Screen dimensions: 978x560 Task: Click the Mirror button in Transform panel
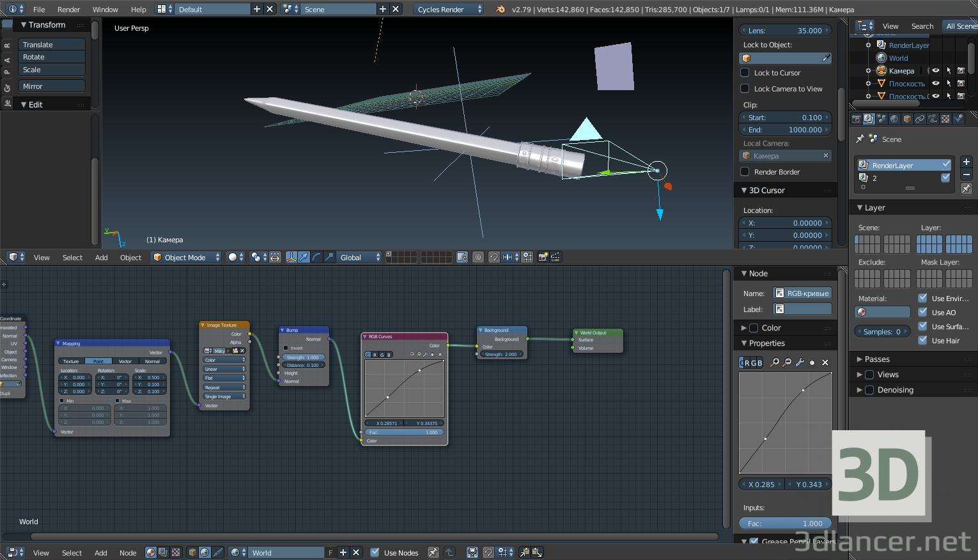tap(52, 85)
